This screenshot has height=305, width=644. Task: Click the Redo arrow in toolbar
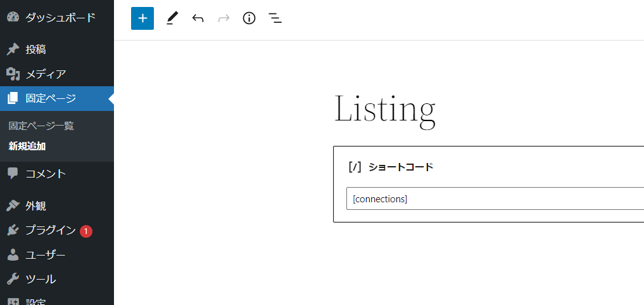pyautogui.click(x=224, y=18)
